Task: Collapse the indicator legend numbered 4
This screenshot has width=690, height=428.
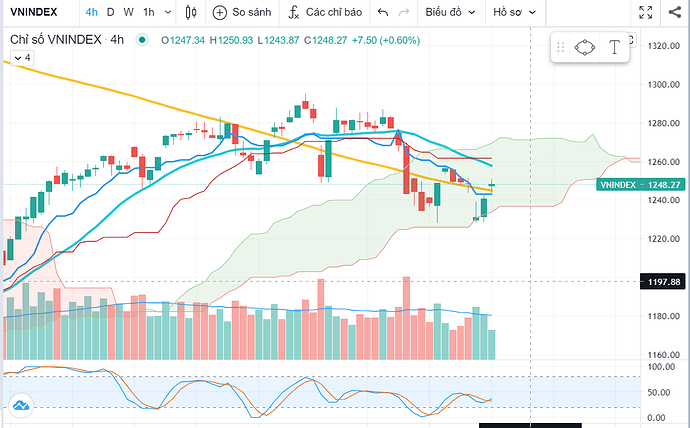Action: click(14, 57)
